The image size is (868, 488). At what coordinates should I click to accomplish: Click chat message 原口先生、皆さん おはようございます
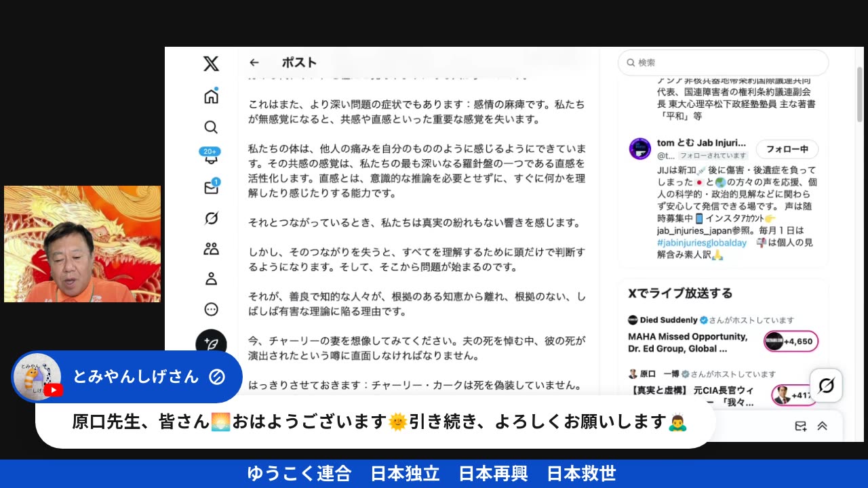tap(380, 422)
